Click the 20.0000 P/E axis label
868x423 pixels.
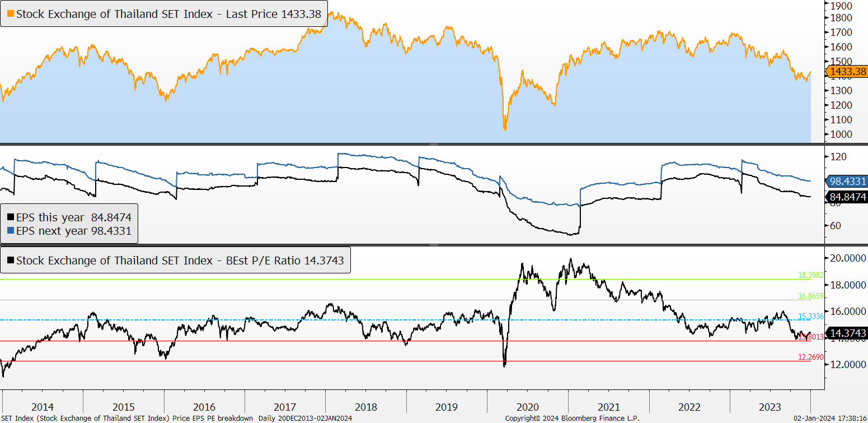click(848, 258)
